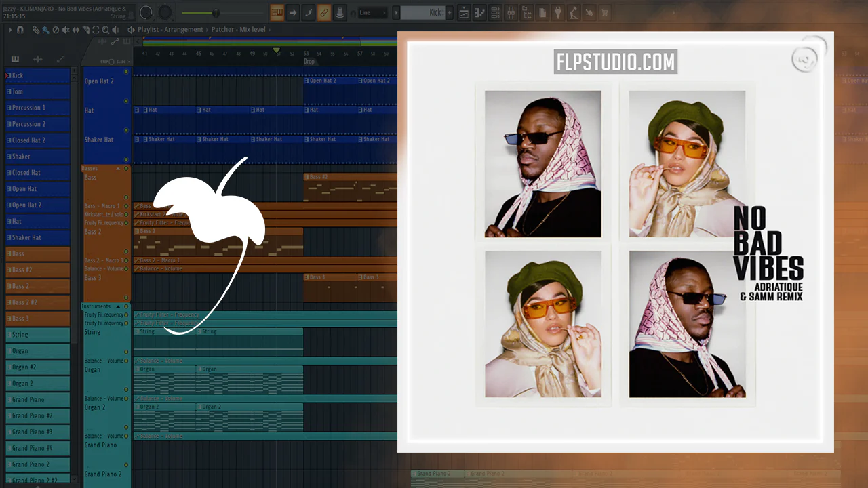The image size is (868, 488).
Task: Click the arrow after Patcher - Mix level
Action: 269,30
